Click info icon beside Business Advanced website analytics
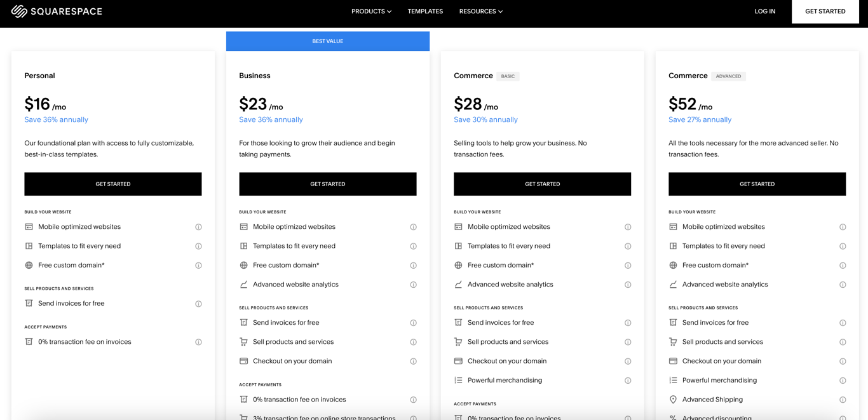This screenshot has width=868, height=420. 413,285
